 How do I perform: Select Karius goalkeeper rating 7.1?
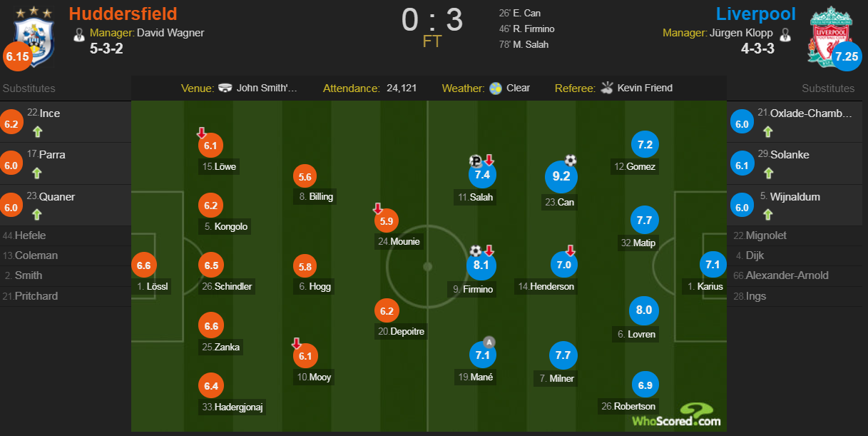click(x=712, y=265)
